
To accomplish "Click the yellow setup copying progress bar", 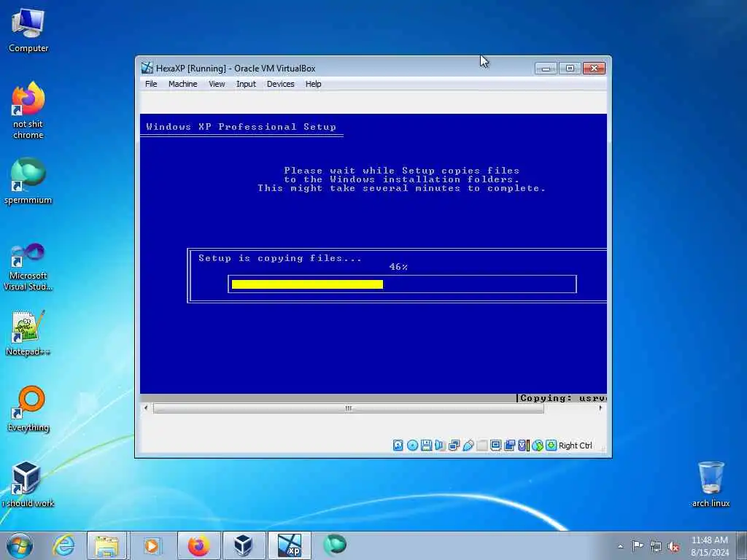I will (x=307, y=284).
